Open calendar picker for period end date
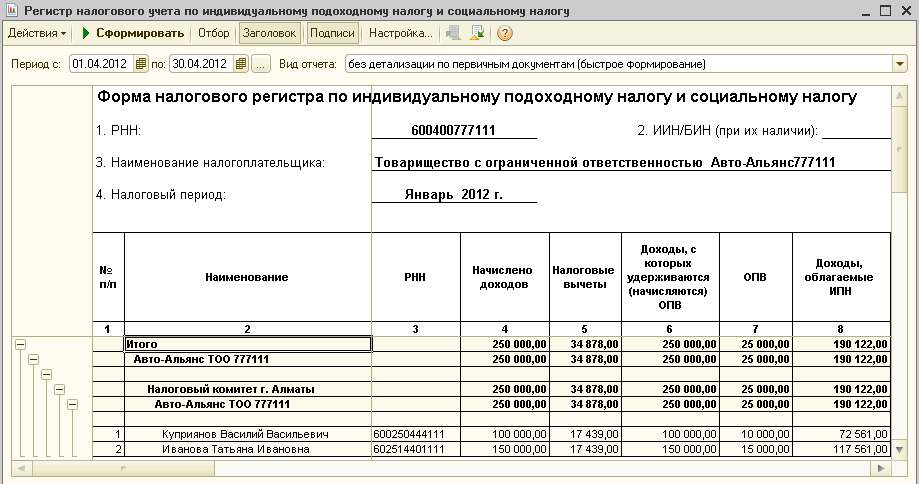The width and height of the screenshot is (919, 484). coord(241,64)
